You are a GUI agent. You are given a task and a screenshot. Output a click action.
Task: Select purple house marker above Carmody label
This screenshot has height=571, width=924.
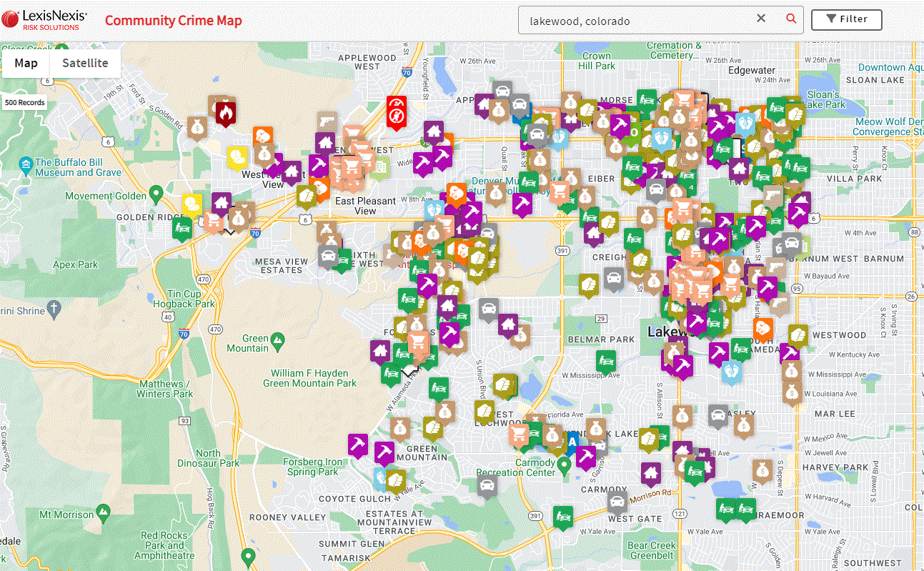tap(650, 472)
